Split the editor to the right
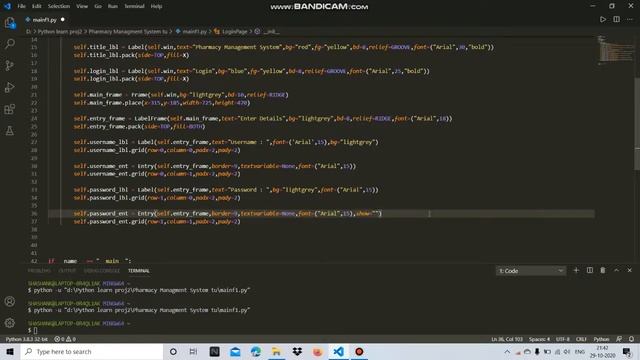Viewport: 640px width, 360px height. point(616,19)
